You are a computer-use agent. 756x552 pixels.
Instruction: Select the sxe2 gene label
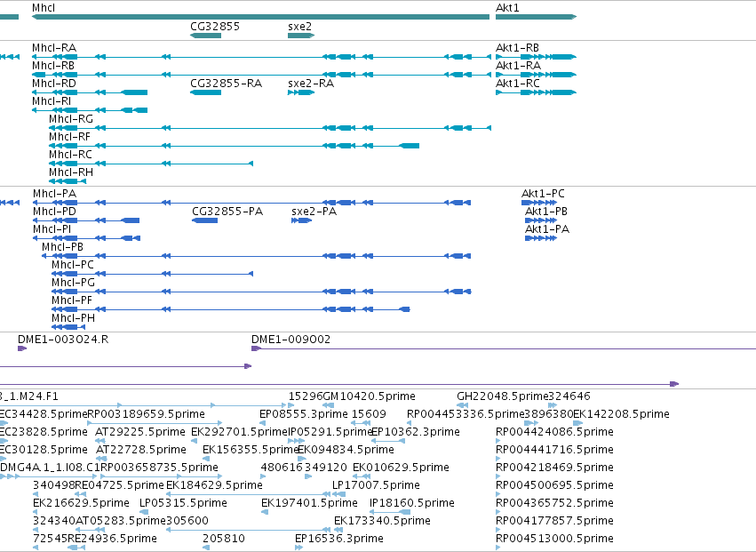pyautogui.click(x=300, y=26)
